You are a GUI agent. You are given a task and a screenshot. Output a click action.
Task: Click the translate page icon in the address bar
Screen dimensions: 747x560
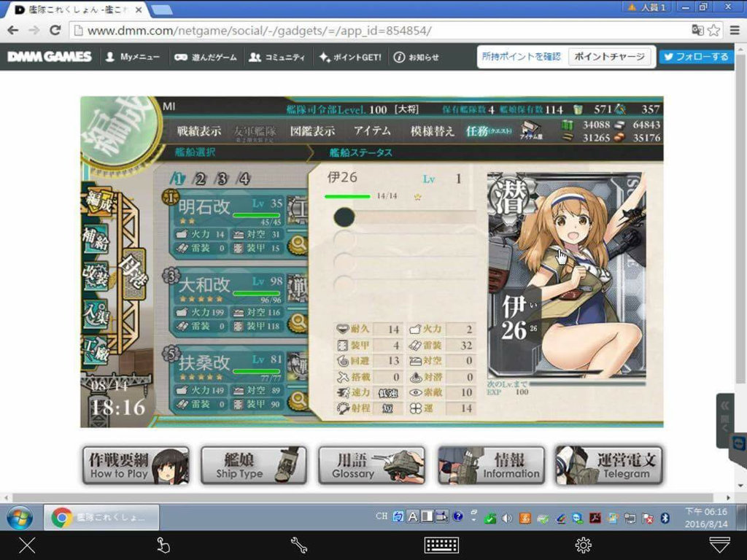[x=697, y=31]
